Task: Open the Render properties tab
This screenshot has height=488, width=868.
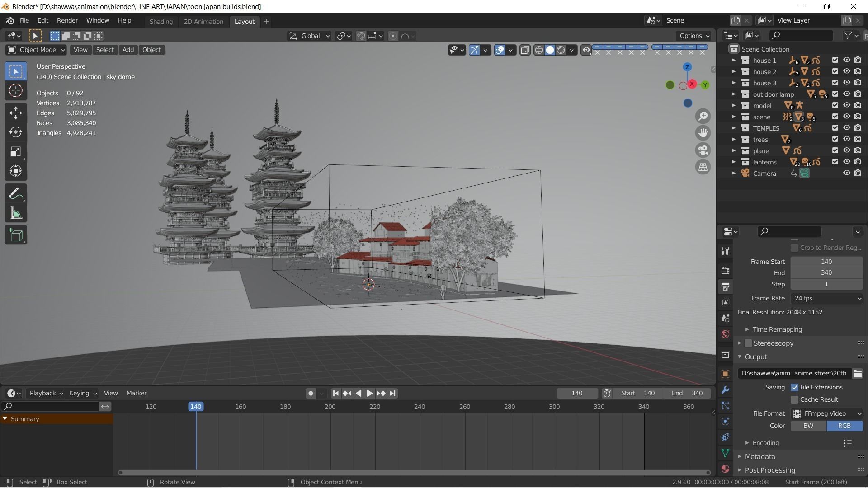Action: click(725, 271)
